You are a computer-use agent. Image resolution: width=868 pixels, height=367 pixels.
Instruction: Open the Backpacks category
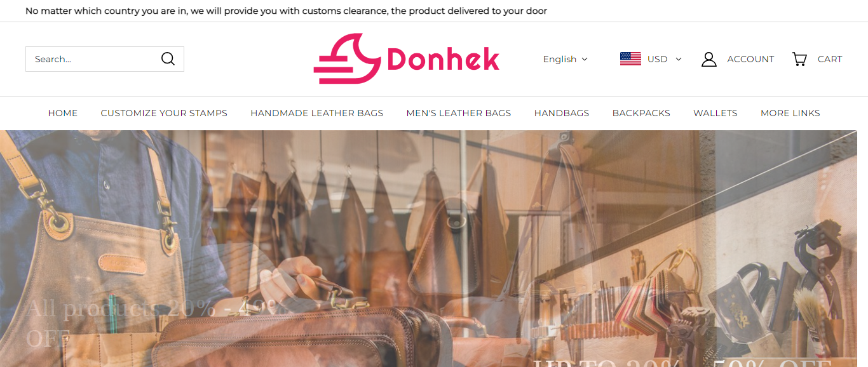641,113
